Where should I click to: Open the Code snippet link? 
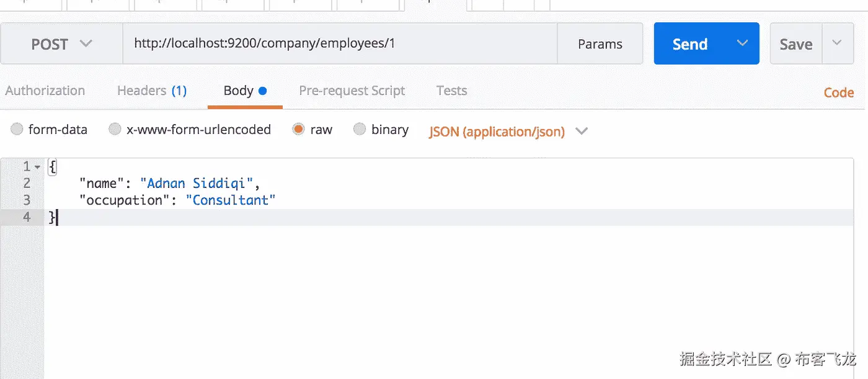[x=838, y=92]
